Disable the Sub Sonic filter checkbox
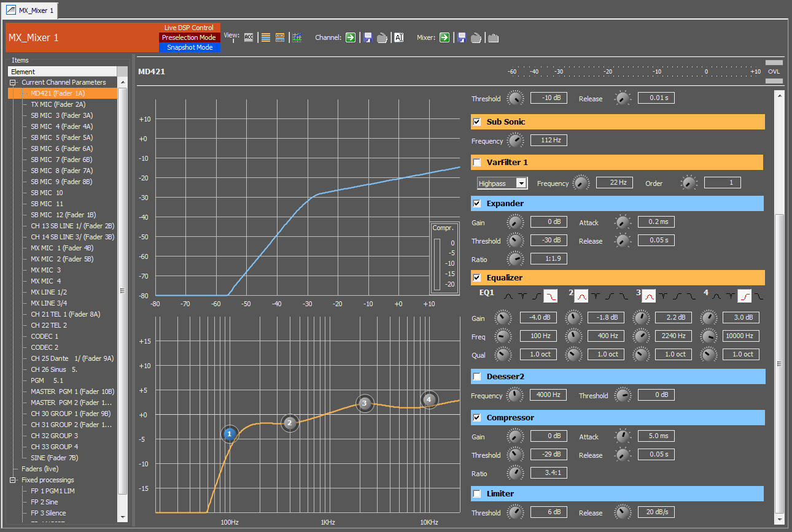 pyautogui.click(x=477, y=122)
